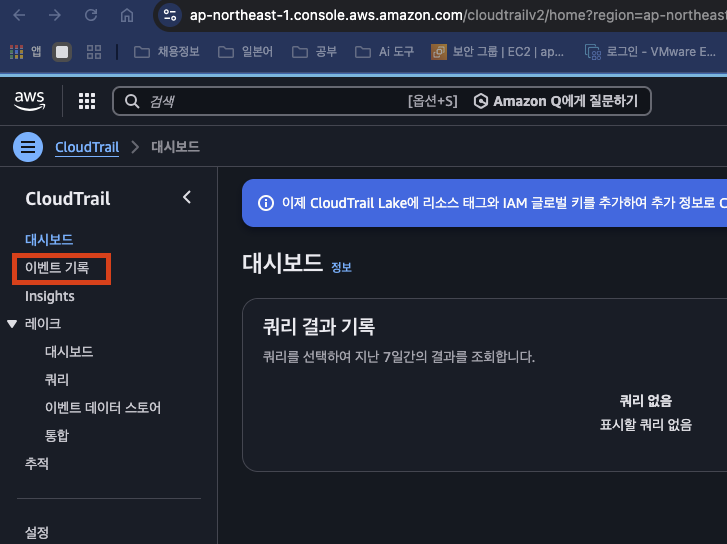The width and height of the screenshot is (727, 544).
Task: Go to AWS console home via logo
Action: coord(30,101)
